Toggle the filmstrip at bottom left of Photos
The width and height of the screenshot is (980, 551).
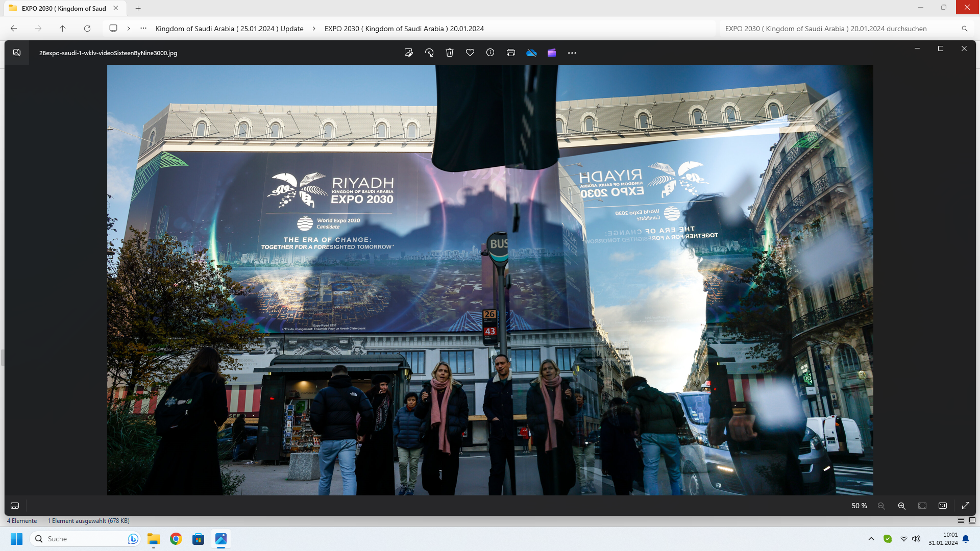(x=15, y=506)
